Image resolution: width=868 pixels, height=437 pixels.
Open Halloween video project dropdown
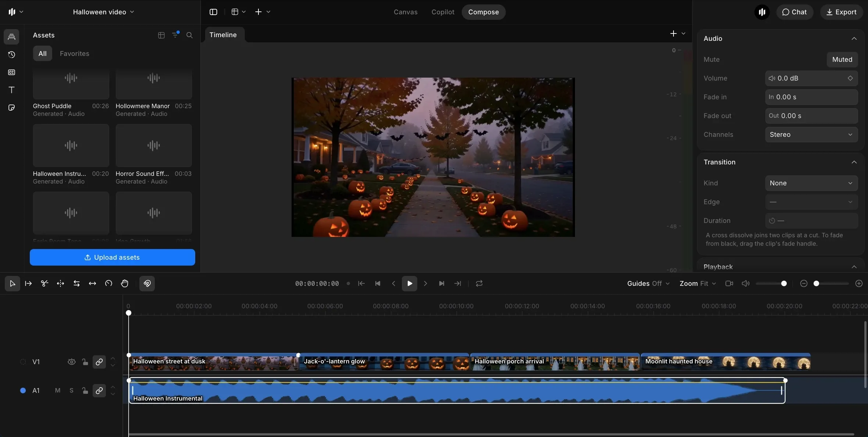tap(103, 12)
